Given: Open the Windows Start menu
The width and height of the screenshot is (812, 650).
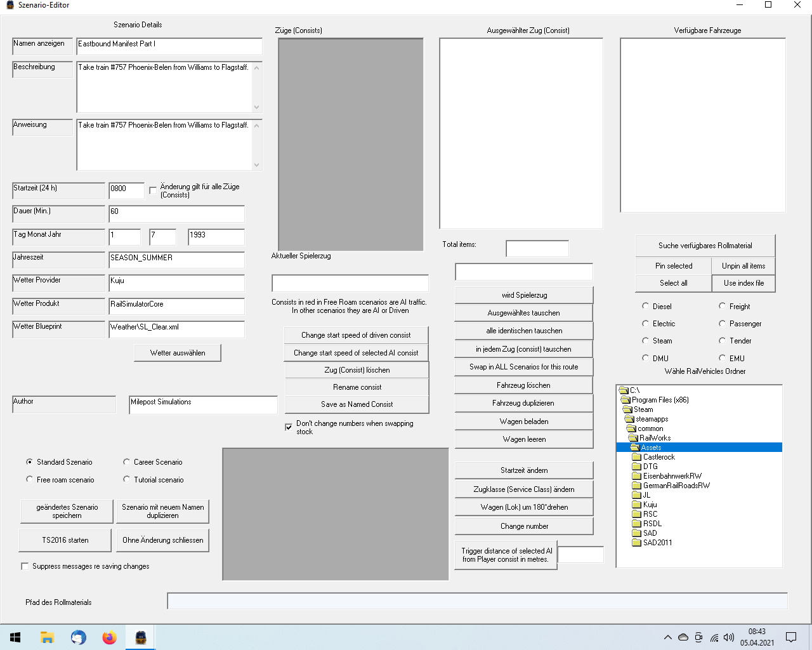Looking at the screenshot, I should point(15,637).
